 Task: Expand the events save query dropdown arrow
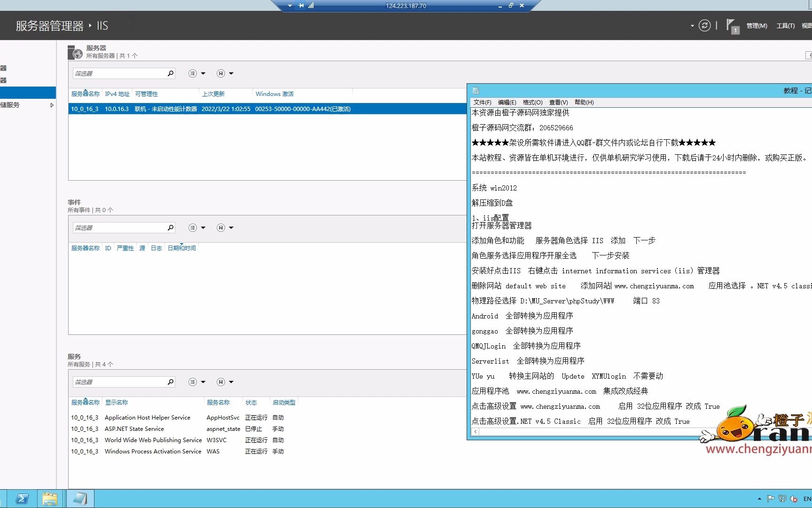(x=231, y=228)
